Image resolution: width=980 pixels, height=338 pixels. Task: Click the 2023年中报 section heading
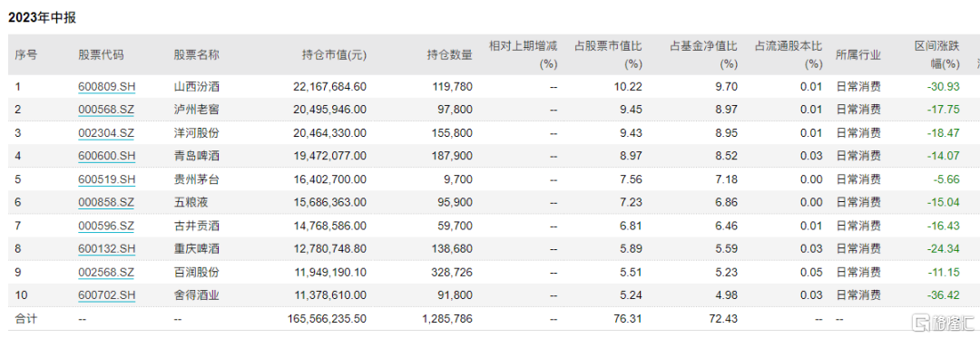coord(42,18)
